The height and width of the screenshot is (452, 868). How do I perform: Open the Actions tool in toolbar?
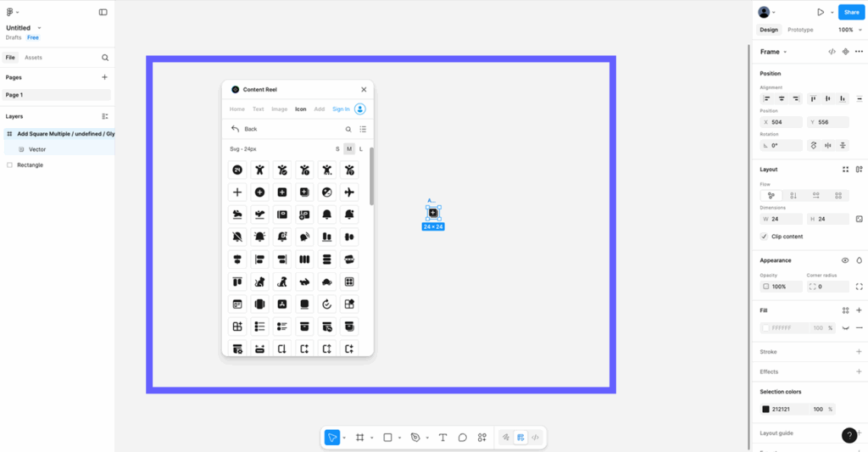tap(482, 438)
